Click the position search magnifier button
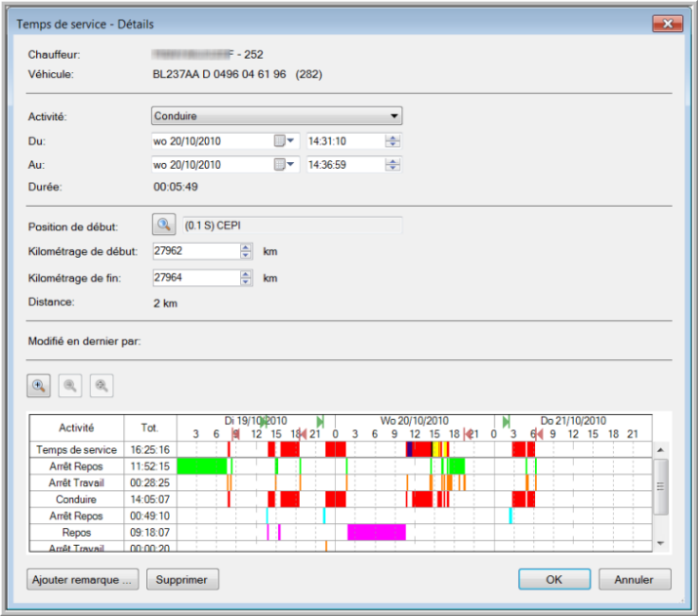 (x=163, y=226)
